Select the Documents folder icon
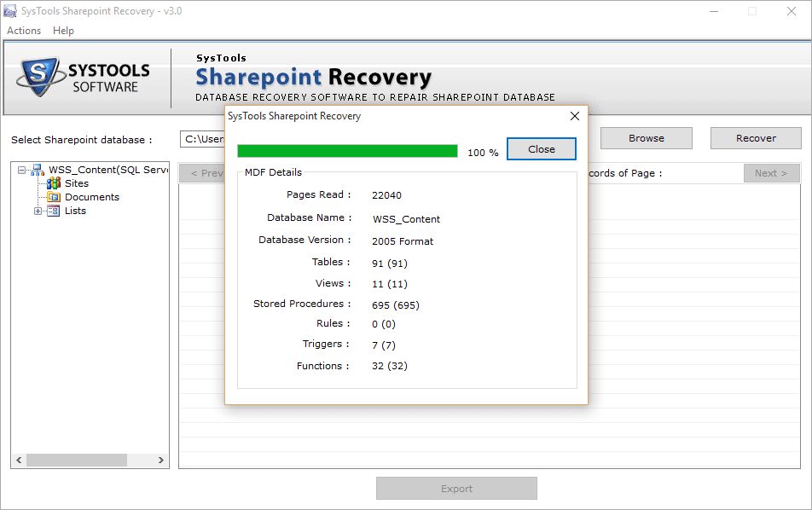 tap(54, 197)
